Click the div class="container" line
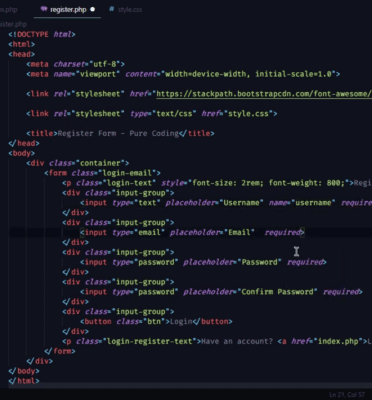Image resolution: width=372 pixels, height=400 pixels. [x=78, y=163]
